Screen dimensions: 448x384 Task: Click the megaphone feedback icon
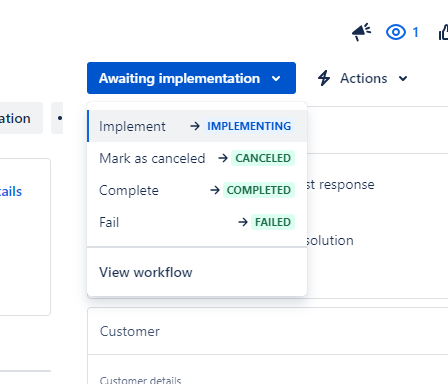[x=361, y=32]
